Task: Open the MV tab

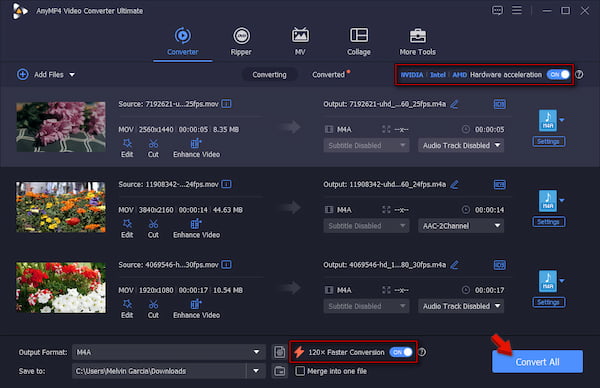Action: (300, 41)
